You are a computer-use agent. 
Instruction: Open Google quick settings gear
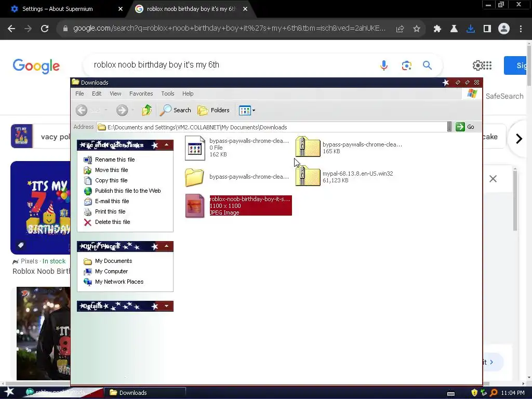(x=478, y=65)
